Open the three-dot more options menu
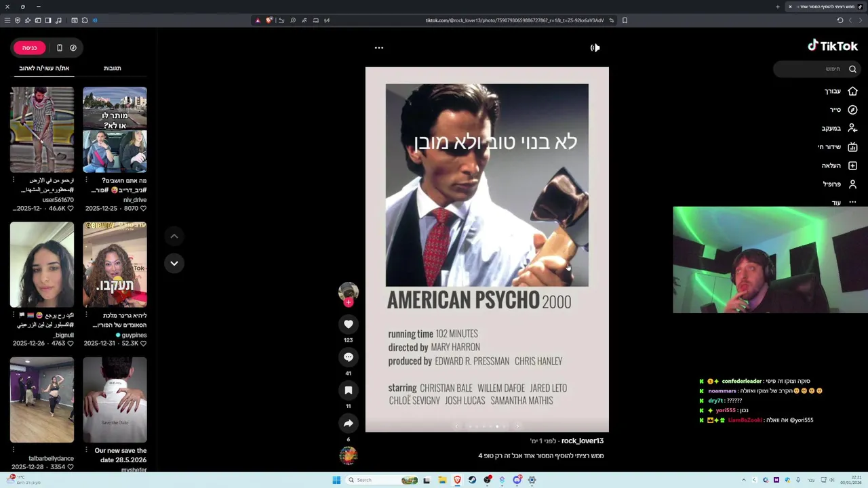 (x=379, y=47)
